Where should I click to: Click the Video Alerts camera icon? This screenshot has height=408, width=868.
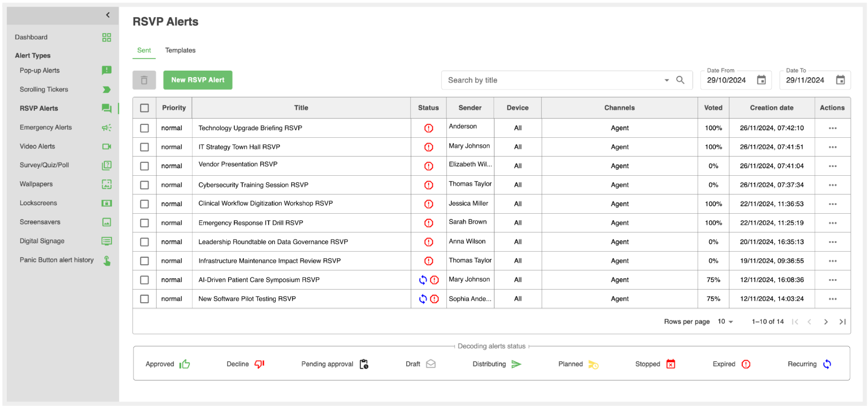click(x=107, y=147)
